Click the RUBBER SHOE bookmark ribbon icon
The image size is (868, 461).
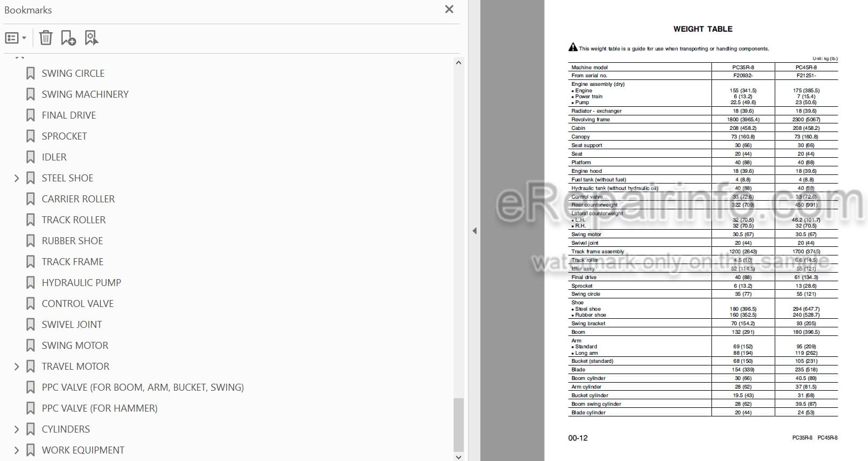pyautogui.click(x=31, y=241)
